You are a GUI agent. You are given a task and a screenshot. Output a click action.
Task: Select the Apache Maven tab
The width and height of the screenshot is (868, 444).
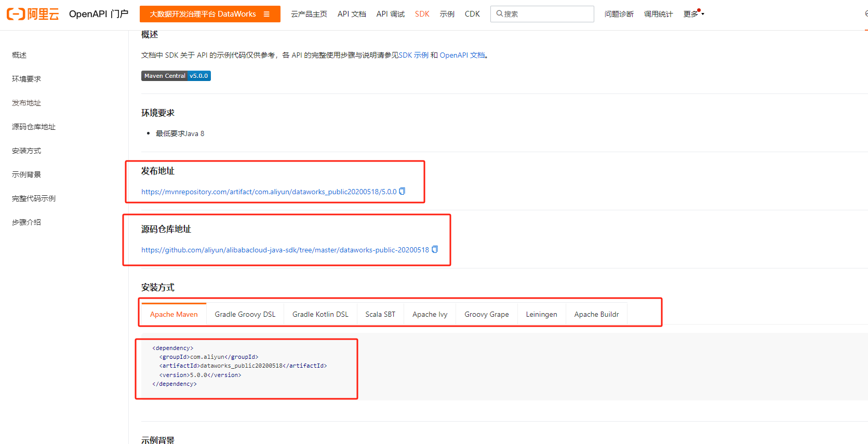[174, 314]
